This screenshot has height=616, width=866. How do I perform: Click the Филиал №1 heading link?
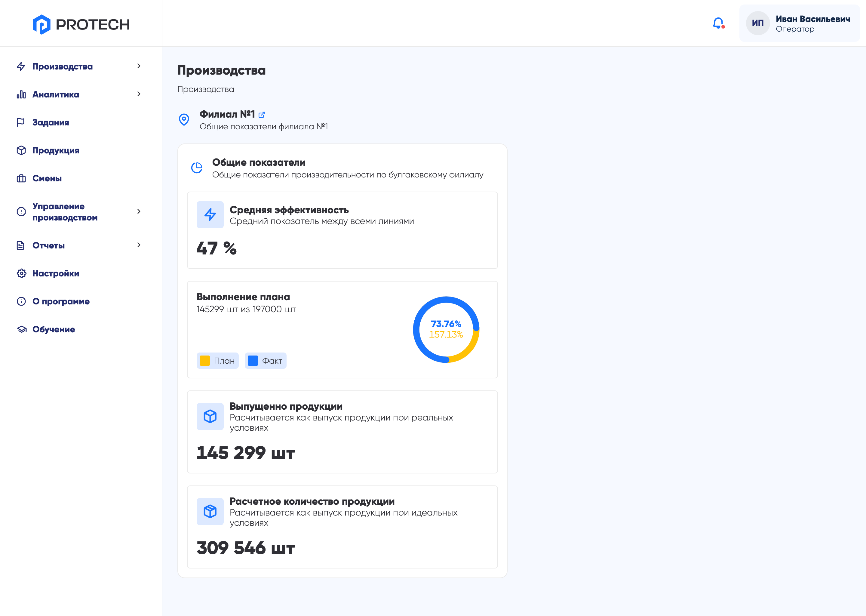[227, 114]
